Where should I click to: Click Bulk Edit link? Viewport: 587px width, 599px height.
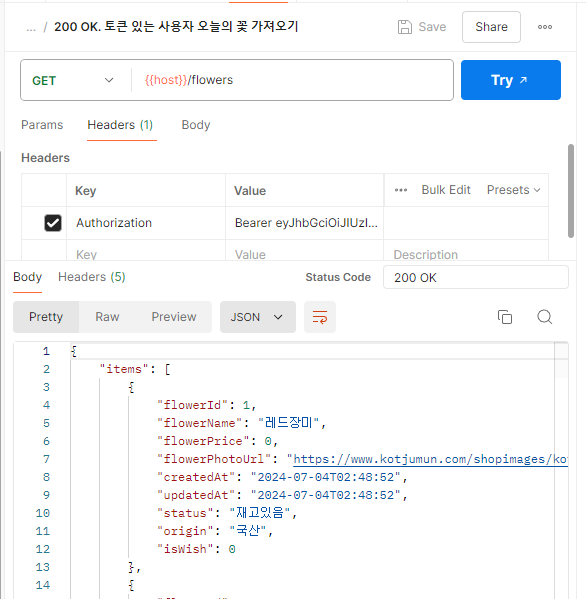pyautogui.click(x=446, y=190)
